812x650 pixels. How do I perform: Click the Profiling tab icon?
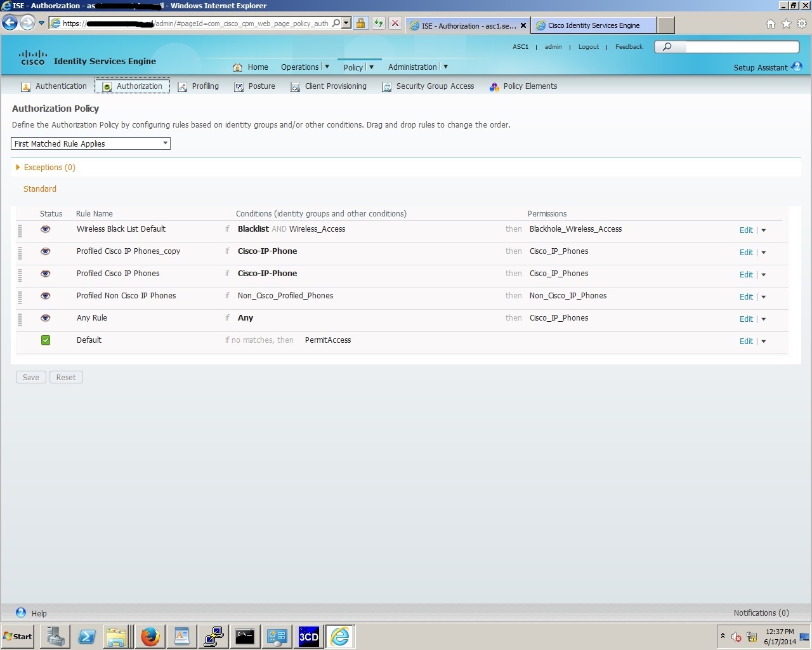coord(183,87)
